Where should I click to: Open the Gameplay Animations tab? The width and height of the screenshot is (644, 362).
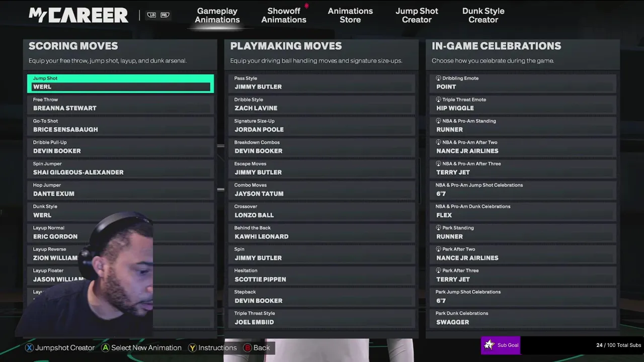217,15
